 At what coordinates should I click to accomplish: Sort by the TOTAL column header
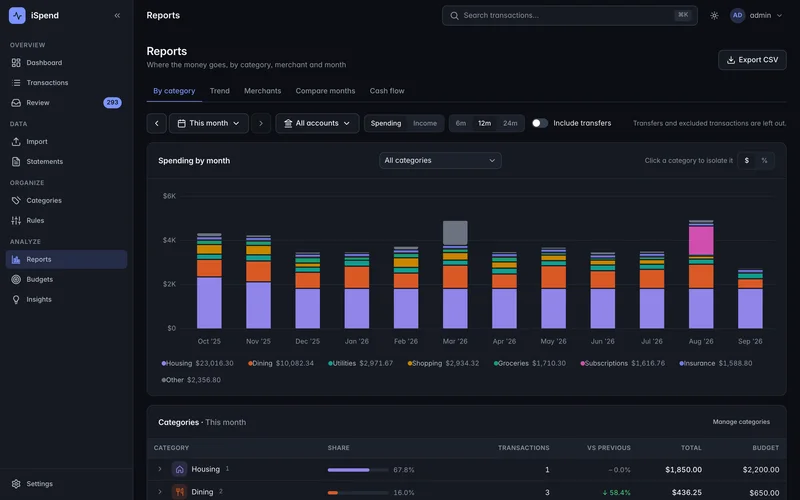coord(691,447)
